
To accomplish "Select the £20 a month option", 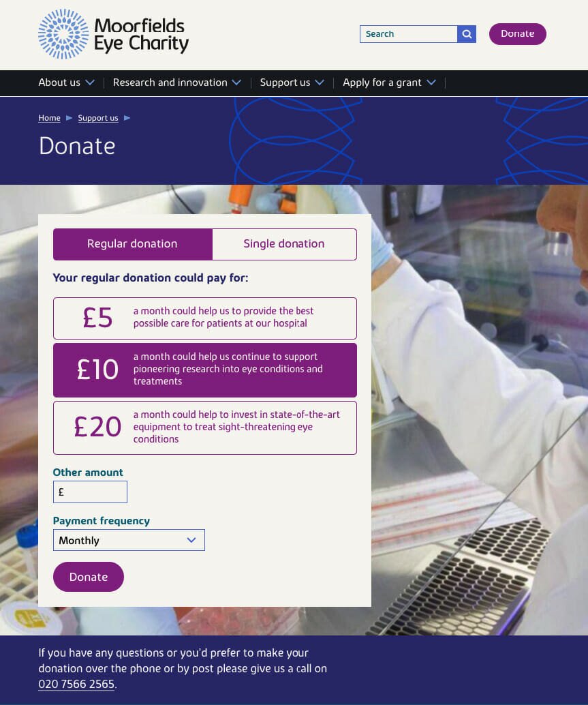I will tap(205, 427).
